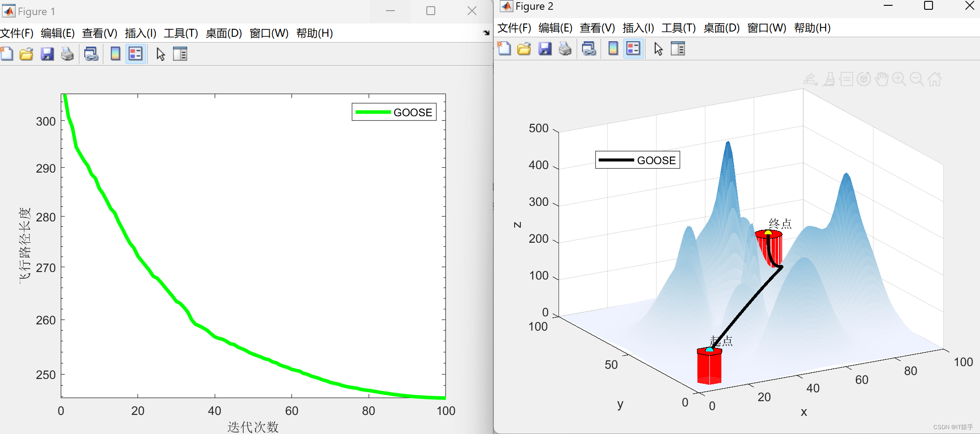Insert colorbar icon in Figure 1 toolbar
The height and width of the screenshot is (434, 980).
pos(115,54)
